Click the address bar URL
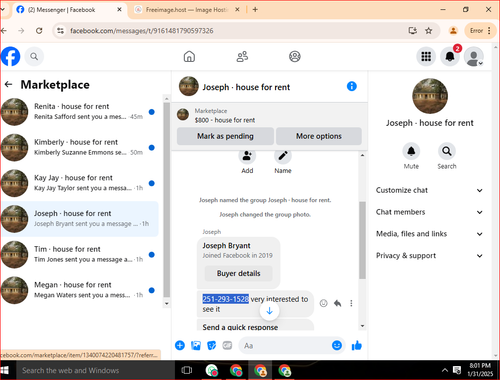Image resolution: width=500 pixels, height=380 pixels. 142,31
